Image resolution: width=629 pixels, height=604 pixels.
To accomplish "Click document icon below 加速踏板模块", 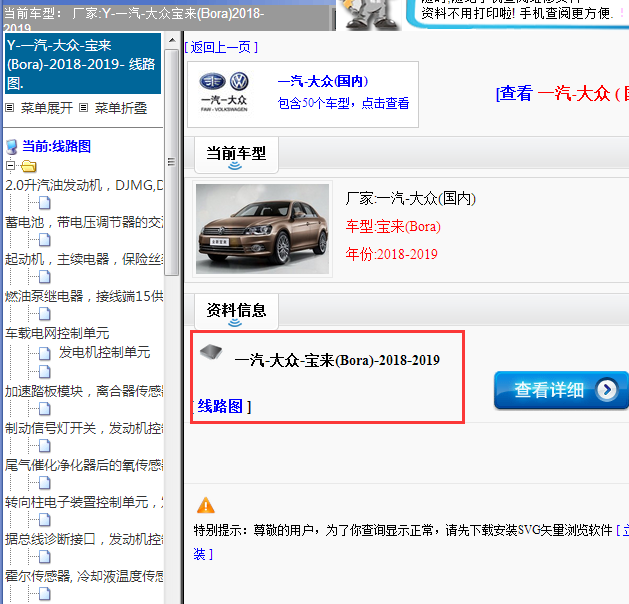I will click(x=45, y=409).
